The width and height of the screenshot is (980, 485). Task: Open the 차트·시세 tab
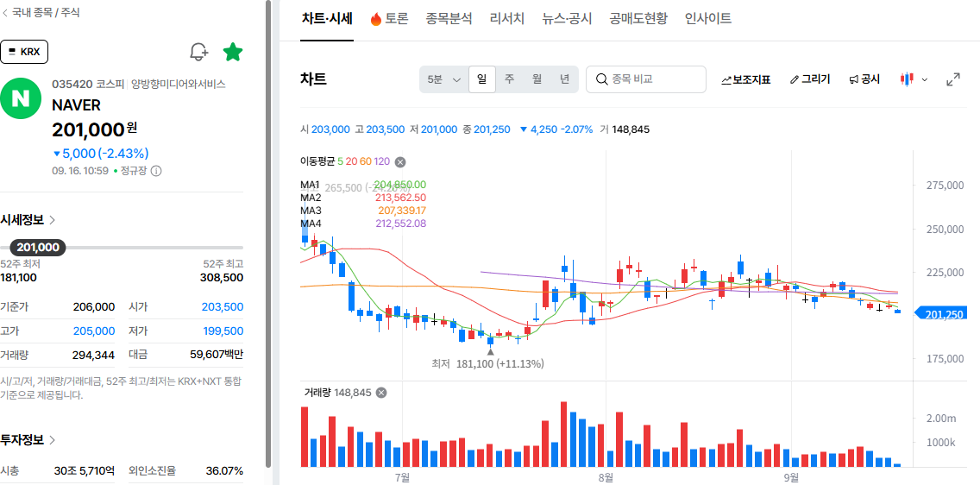[327, 19]
